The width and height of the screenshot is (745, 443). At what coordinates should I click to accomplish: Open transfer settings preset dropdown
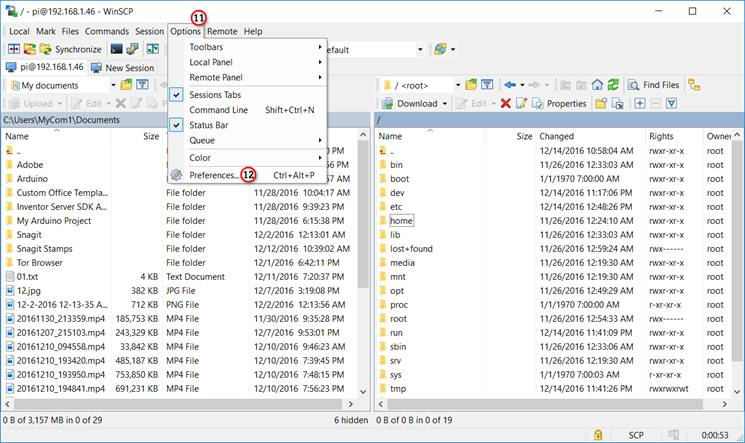coord(420,49)
